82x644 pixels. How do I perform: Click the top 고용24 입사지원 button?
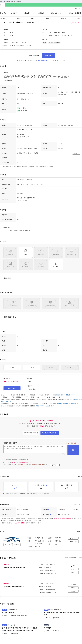click(49, 55)
